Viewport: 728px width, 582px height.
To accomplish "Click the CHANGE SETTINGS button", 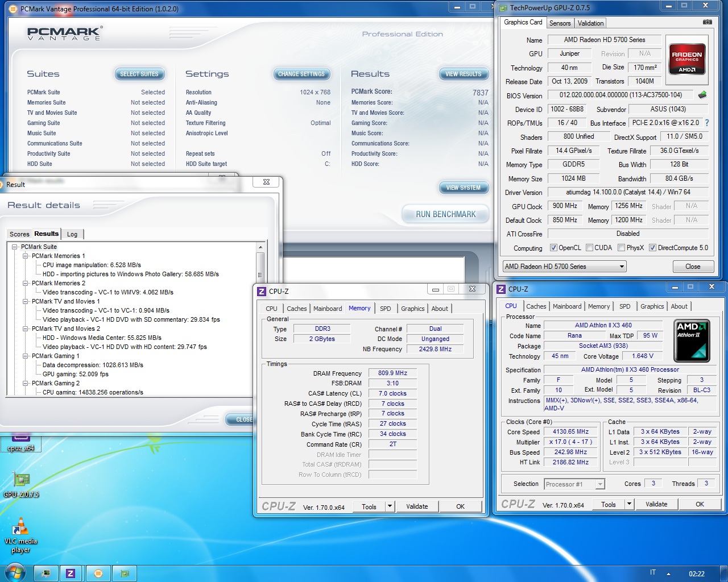I will click(x=301, y=74).
